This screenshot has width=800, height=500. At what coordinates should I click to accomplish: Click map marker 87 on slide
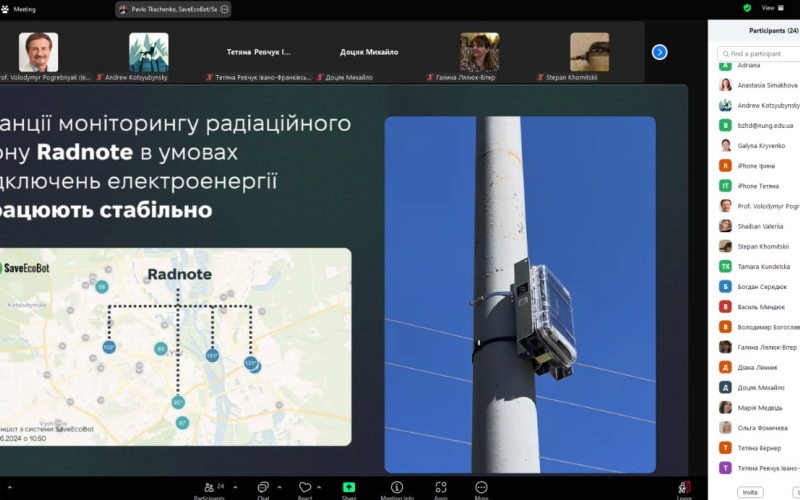point(182,423)
